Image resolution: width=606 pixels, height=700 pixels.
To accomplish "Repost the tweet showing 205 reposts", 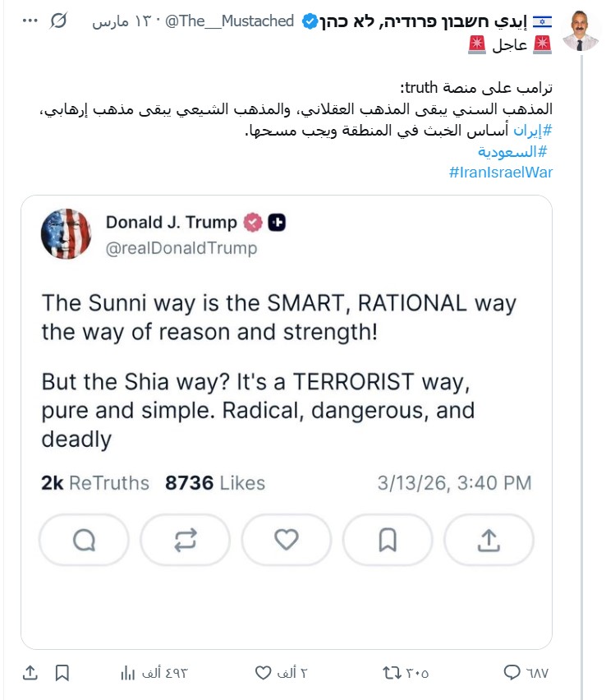I will click(x=393, y=673).
